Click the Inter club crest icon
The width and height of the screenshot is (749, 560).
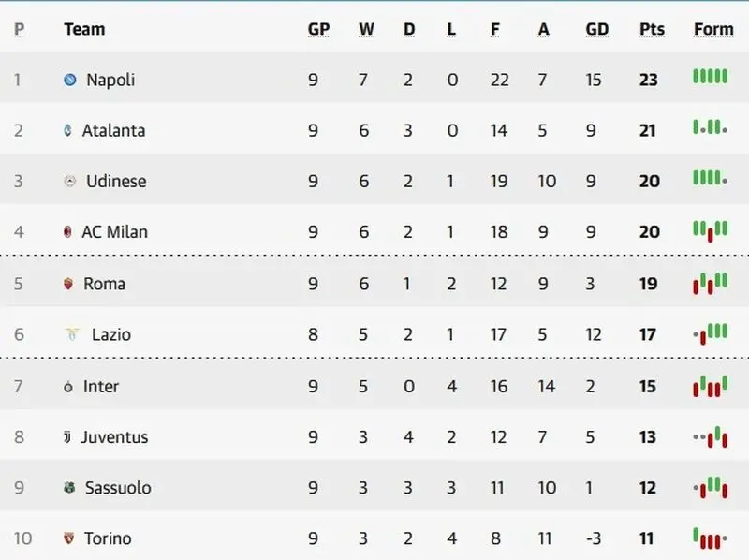68,387
